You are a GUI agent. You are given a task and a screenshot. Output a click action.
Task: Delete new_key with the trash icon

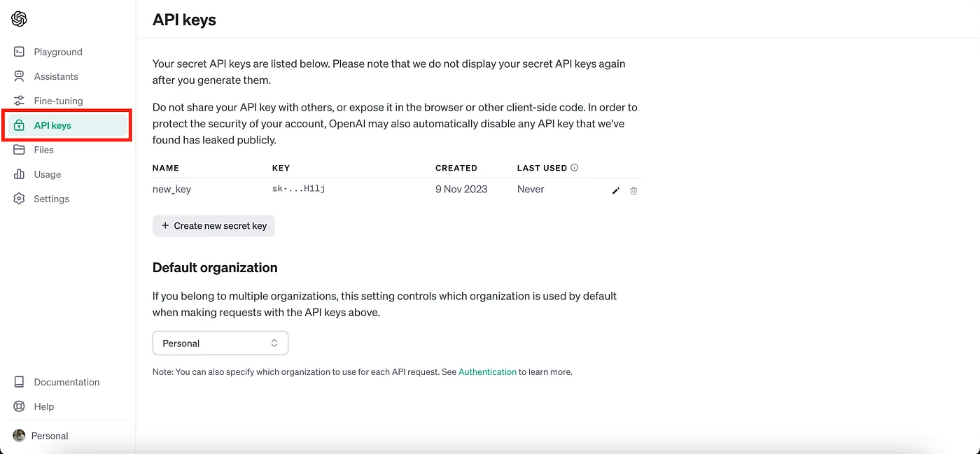click(x=633, y=190)
